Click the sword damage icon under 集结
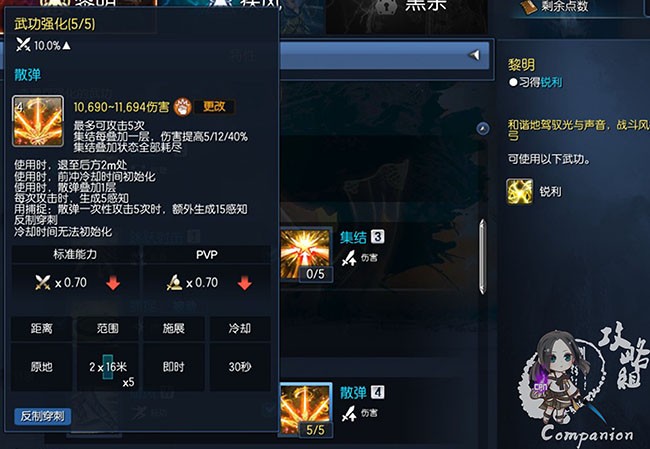The height and width of the screenshot is (449, 650). coord(349,258)
